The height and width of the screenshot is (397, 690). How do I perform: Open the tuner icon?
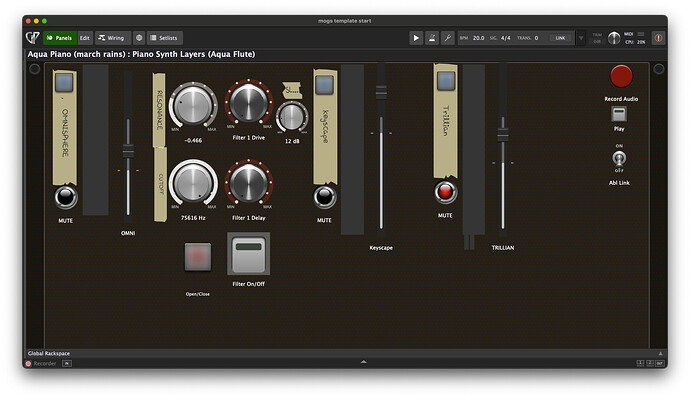(448, 38)
